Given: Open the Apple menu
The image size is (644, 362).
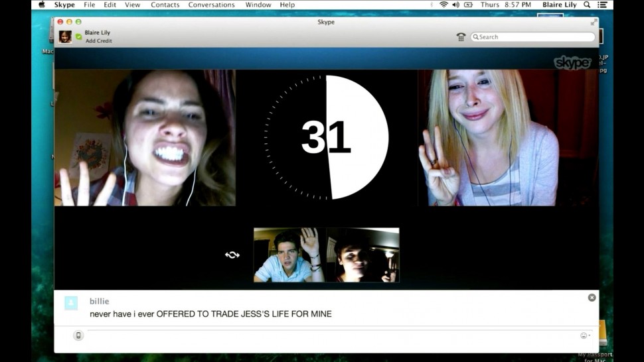Looking at the screenshot, I should tap(42, 5).
